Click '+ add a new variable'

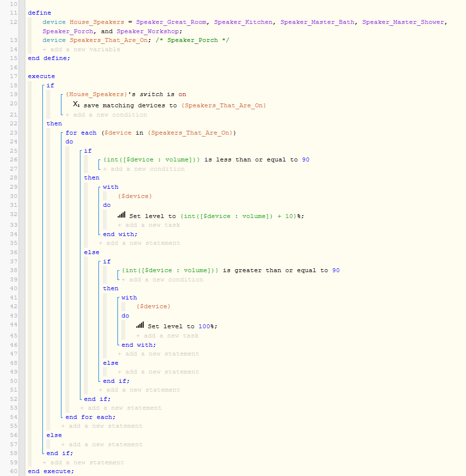[81, 49]
